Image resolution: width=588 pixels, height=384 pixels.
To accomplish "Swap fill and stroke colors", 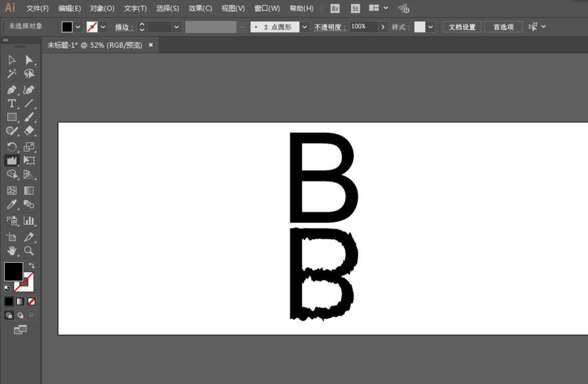I will tap(33, 265).
